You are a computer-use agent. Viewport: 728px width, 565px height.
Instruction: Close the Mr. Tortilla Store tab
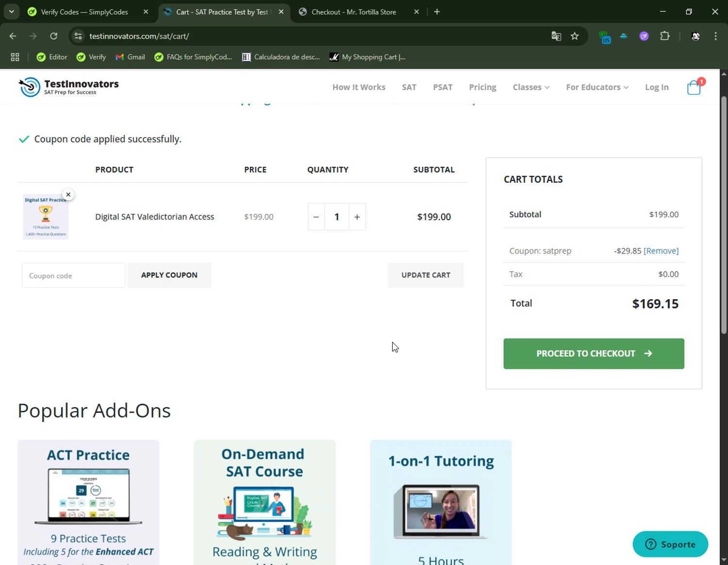tap(416, 12)
